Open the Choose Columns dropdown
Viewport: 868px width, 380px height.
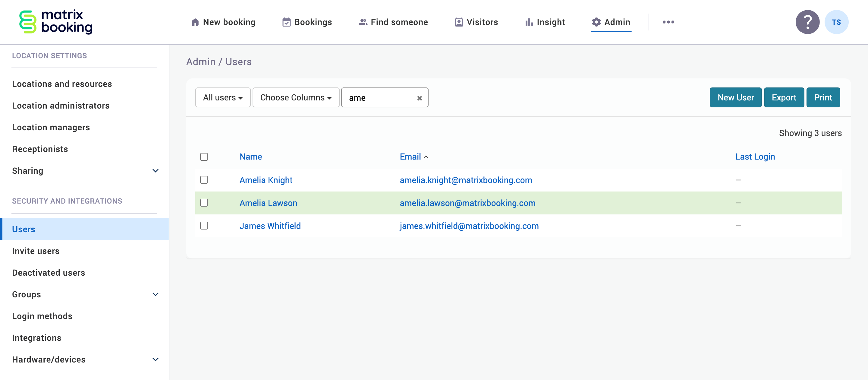[295, 97]
